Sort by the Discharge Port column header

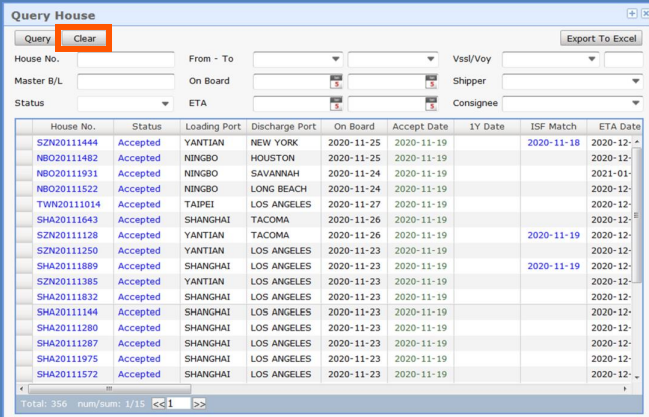[283, 127]
